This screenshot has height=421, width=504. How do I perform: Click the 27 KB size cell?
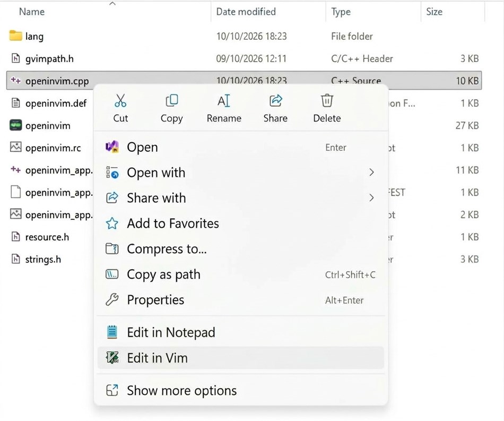pyautogui.click(x=467, y=125)
